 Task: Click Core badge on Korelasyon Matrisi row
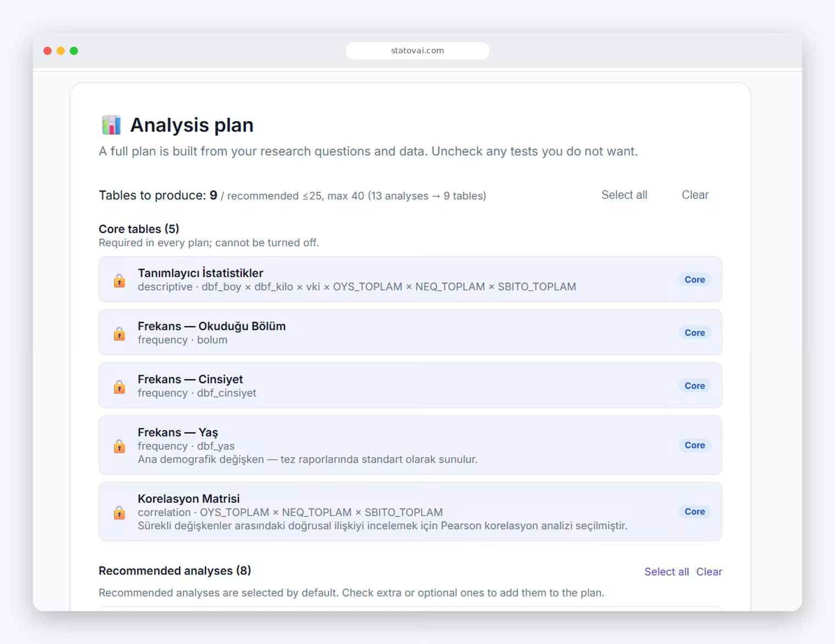click(694, 512)
